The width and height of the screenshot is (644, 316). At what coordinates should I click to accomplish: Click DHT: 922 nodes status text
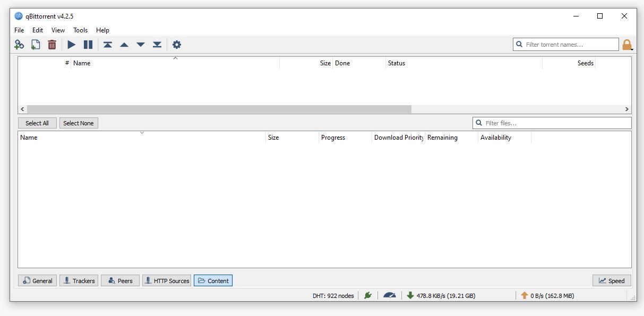(333, 296)
